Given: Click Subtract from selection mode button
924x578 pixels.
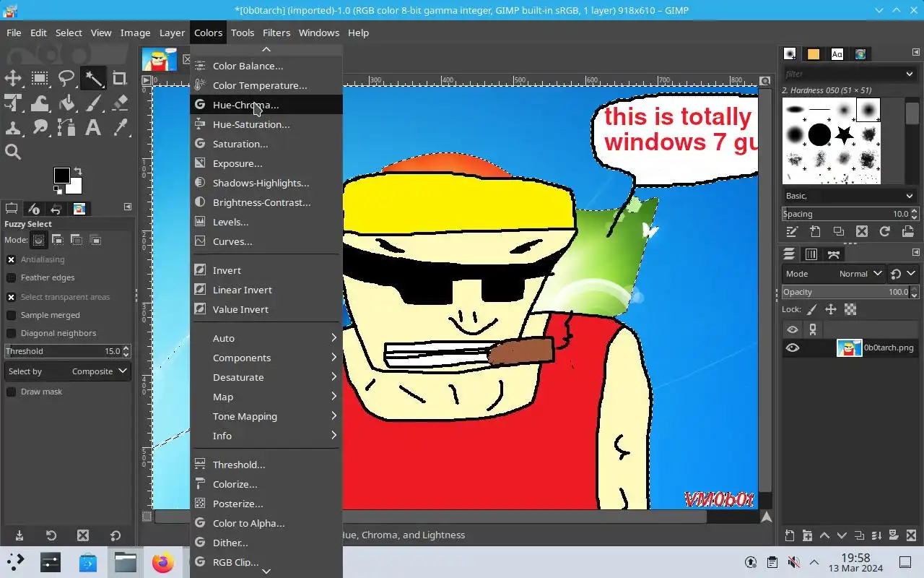Looking at the screenshot, I should [77, 240].
